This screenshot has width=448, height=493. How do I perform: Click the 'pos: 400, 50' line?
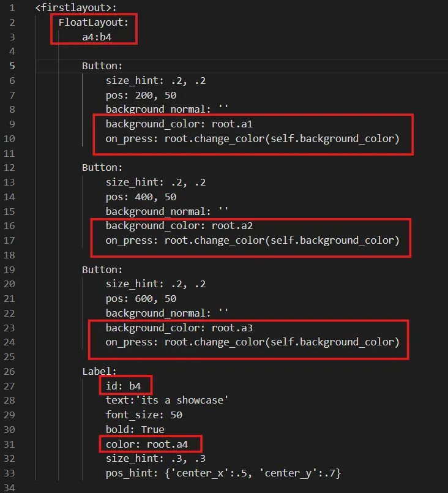pyautogui.click(x=141, y=197)
